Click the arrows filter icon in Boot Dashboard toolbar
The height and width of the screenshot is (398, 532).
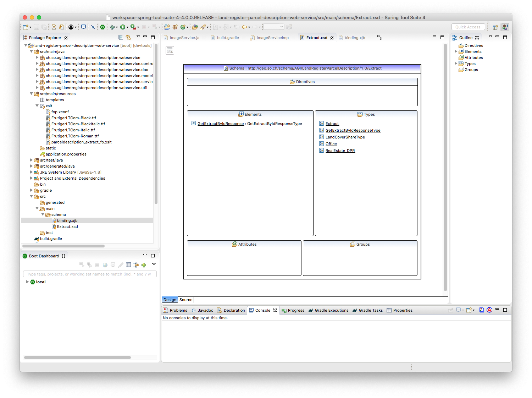point(136,265)
